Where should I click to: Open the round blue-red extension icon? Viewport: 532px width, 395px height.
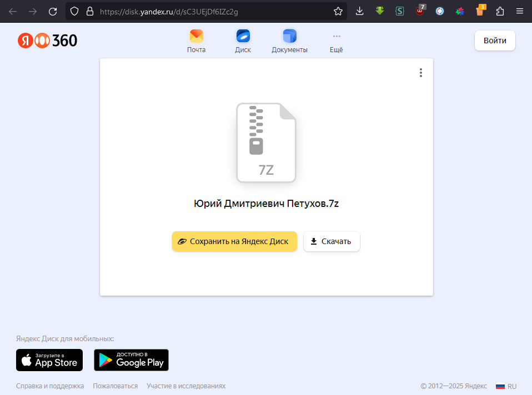tap(440, 12)
